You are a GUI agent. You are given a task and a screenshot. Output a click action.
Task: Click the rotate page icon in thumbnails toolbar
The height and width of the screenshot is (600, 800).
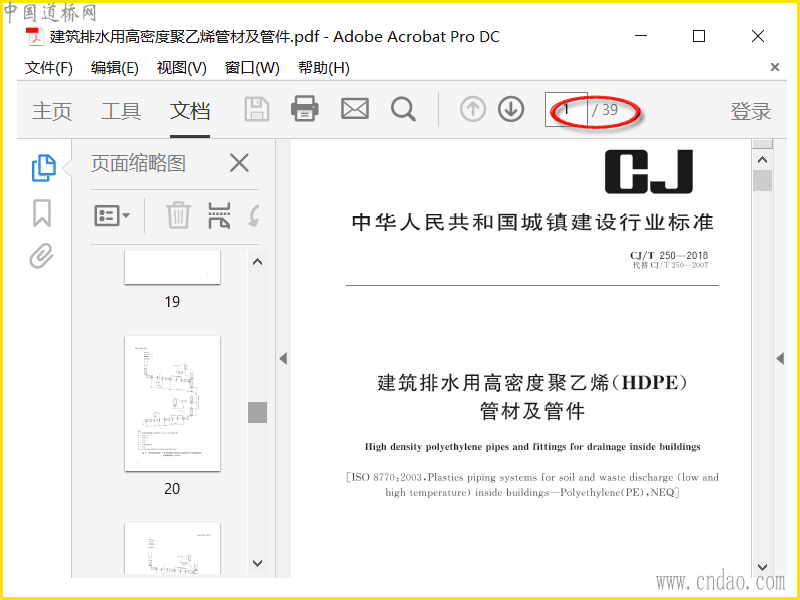pos(254,215)
